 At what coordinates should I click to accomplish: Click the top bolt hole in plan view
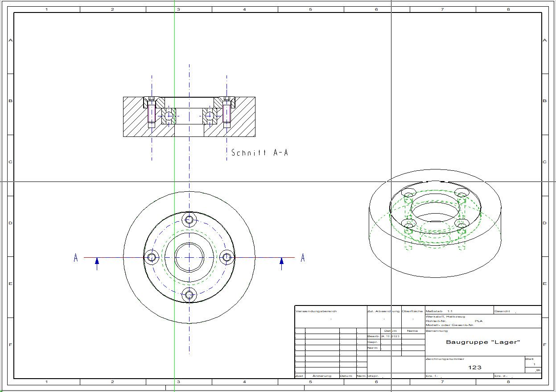(x=189, y=219)
